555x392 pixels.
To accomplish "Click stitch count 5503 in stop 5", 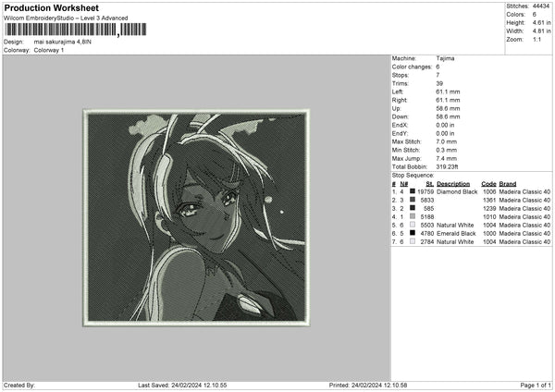I will (x=427, y=225).
